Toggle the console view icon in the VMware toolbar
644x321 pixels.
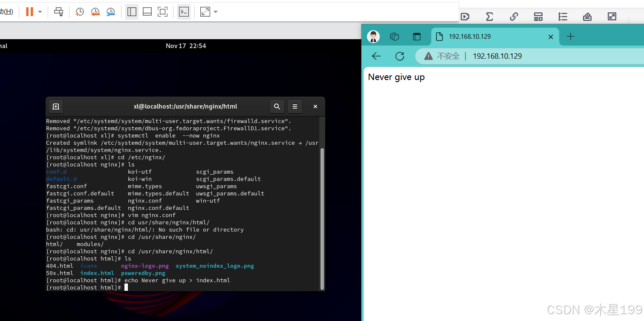click(x=184, y=12)
